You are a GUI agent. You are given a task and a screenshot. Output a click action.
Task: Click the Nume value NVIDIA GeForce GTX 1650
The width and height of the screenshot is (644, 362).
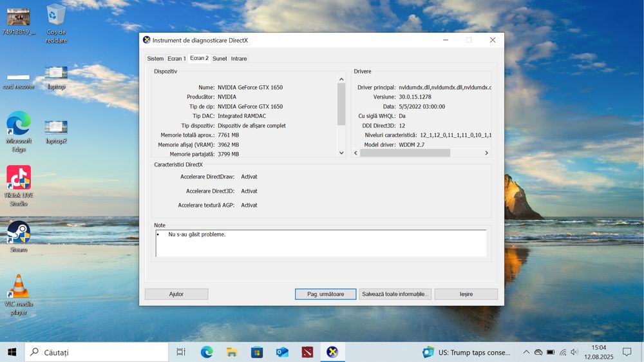click(250, 87)
